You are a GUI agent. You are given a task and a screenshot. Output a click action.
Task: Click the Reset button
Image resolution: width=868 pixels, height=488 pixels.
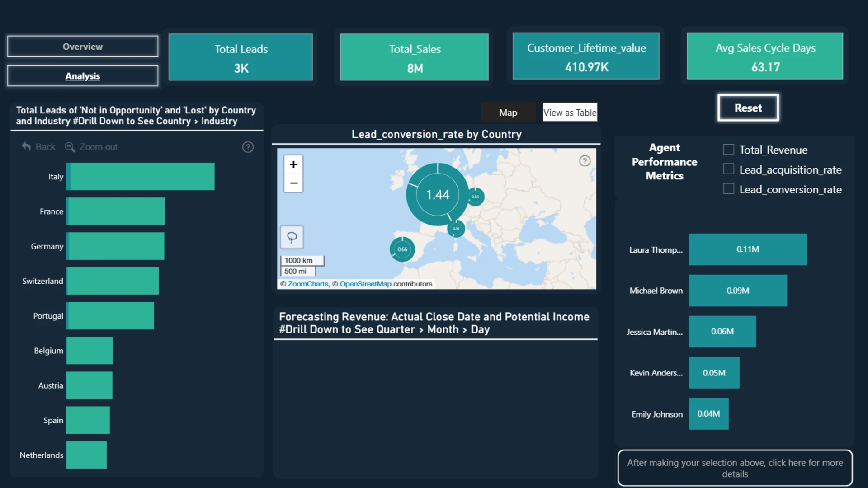[x=748, y=108]
